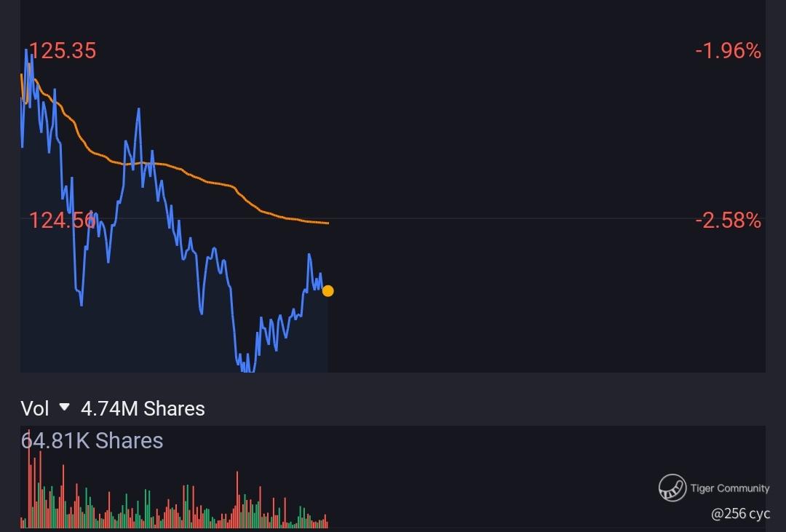Click the orange current-price dot
This screenshot has height=532, width=786.
(x=327, y=291)
